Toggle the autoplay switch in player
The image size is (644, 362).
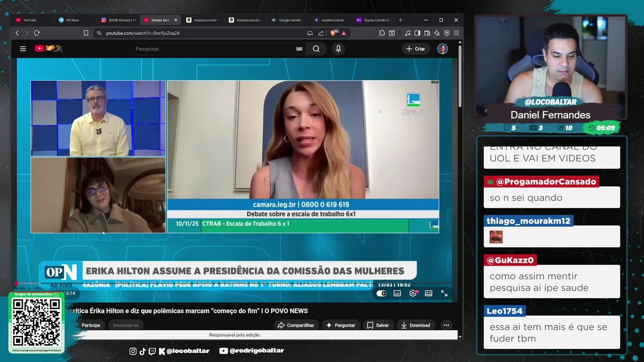point(381,294)
